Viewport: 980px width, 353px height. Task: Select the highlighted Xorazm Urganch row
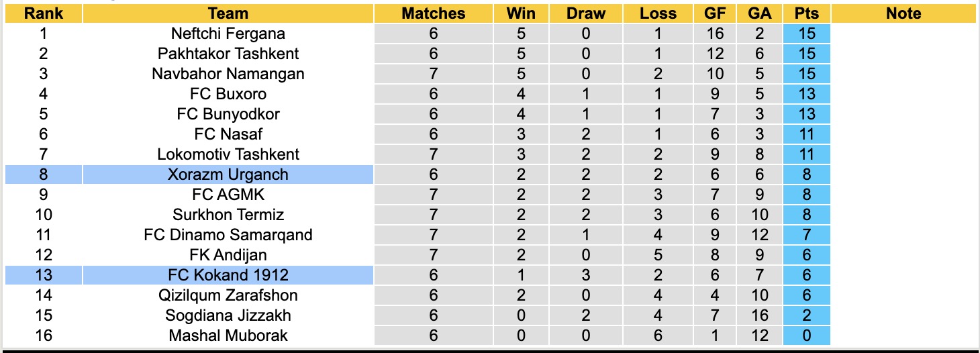click(228, 174)
